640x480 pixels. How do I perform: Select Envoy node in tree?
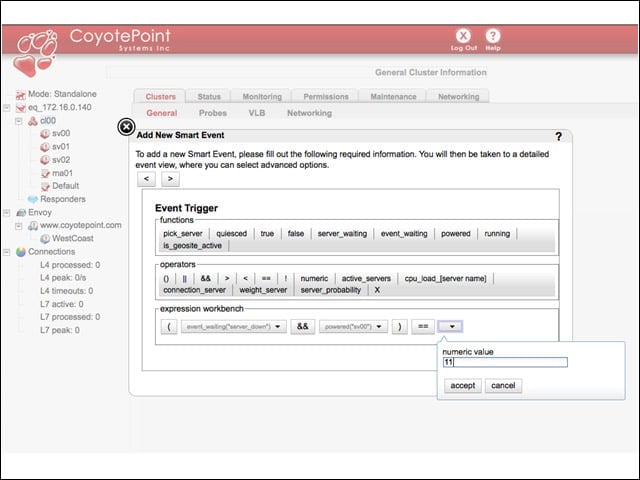coord(40,212)
